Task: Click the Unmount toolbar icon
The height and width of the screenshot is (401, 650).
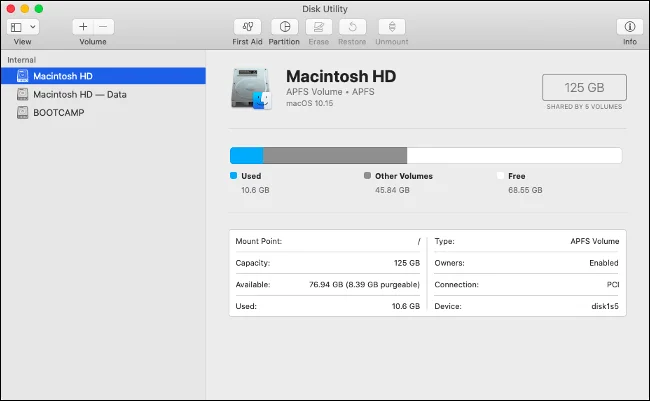Action: coord(391,27)
